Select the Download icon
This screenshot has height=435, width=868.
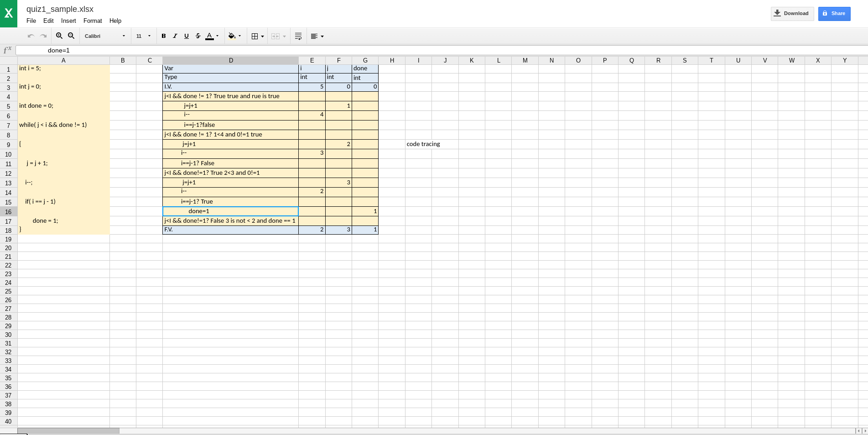click(776, 13)
